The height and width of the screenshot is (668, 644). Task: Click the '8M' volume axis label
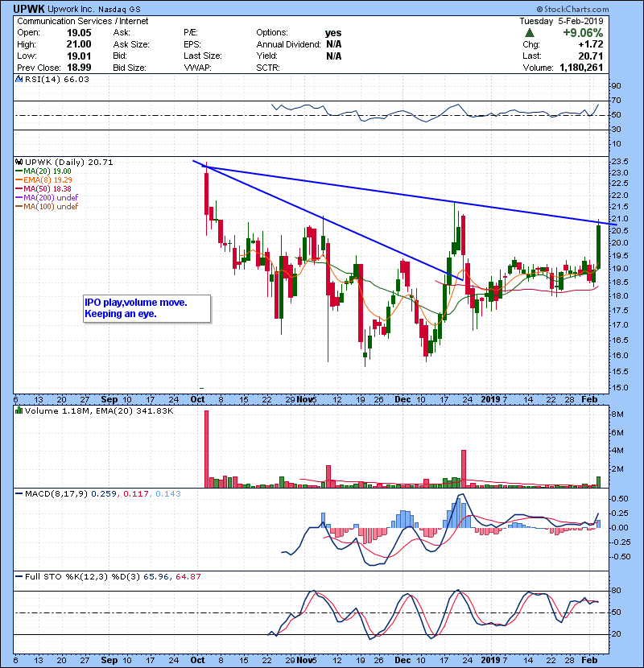coord(617,414)
